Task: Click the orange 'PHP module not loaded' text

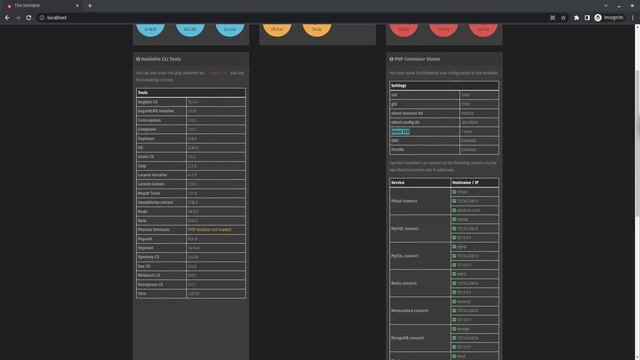Action: coord(209,230)
